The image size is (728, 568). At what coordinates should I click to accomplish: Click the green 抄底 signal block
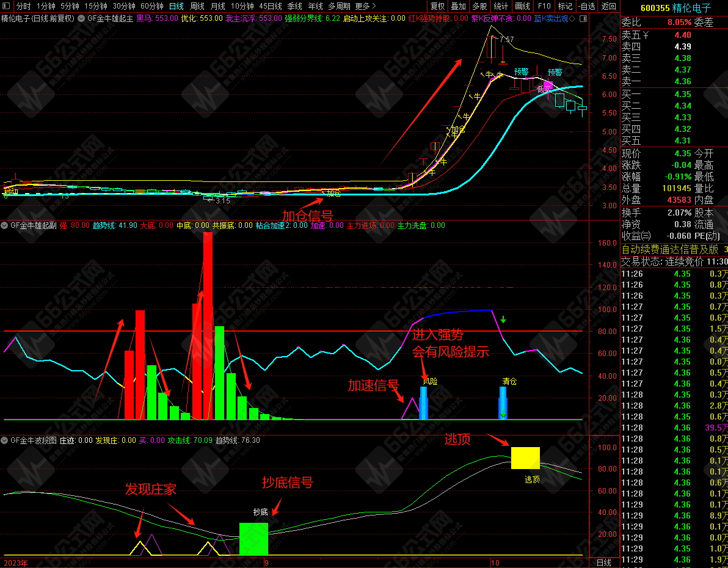coord(253,539)
